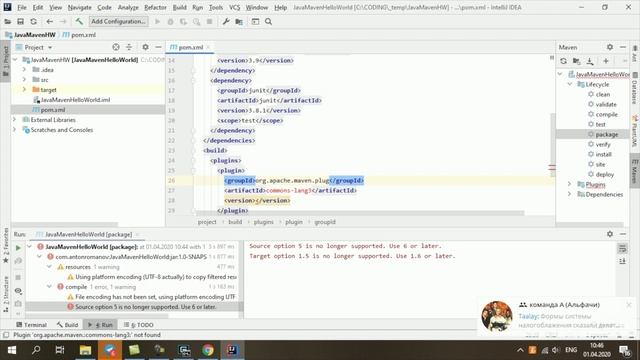Viewport: 640px width, 360px height.
Task: Click the locate-file target icon in Project panel
Action: (x=116, y=47)
